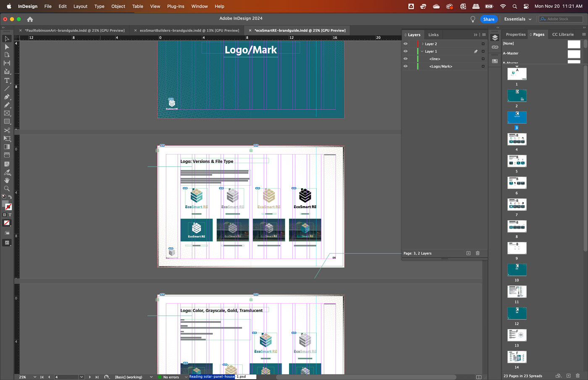
Task: Open the Pages panel hamburger menu
Action: pos(584,34)
